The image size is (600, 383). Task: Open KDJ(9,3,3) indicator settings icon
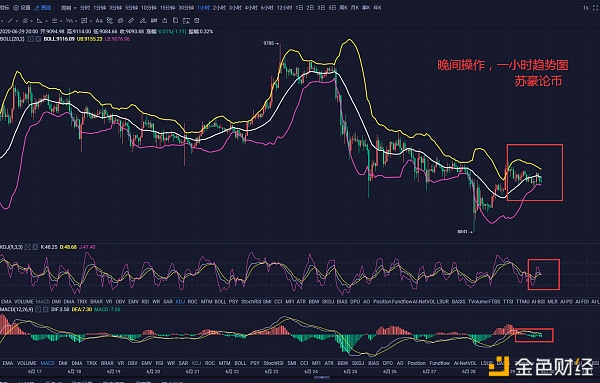pyautogui.click(x=28, y=247)
